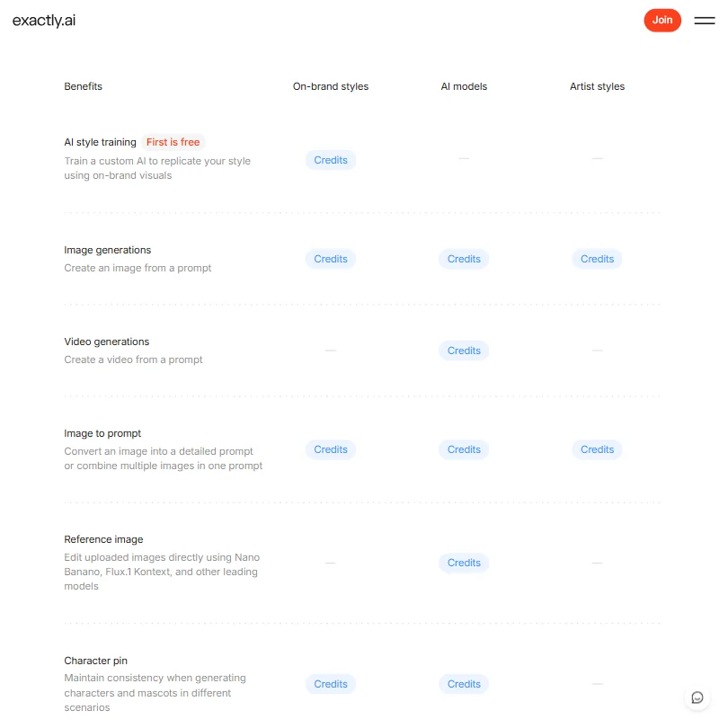Click On-brand Credits for Image to prompt
This screenshot has height=728, width=728.
tap(331, 449)
